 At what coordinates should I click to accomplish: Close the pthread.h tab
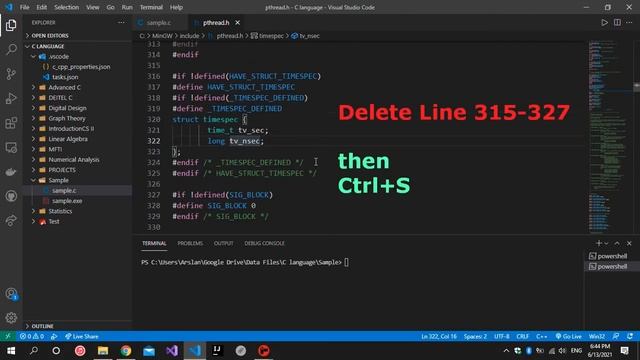pos(238,22)
